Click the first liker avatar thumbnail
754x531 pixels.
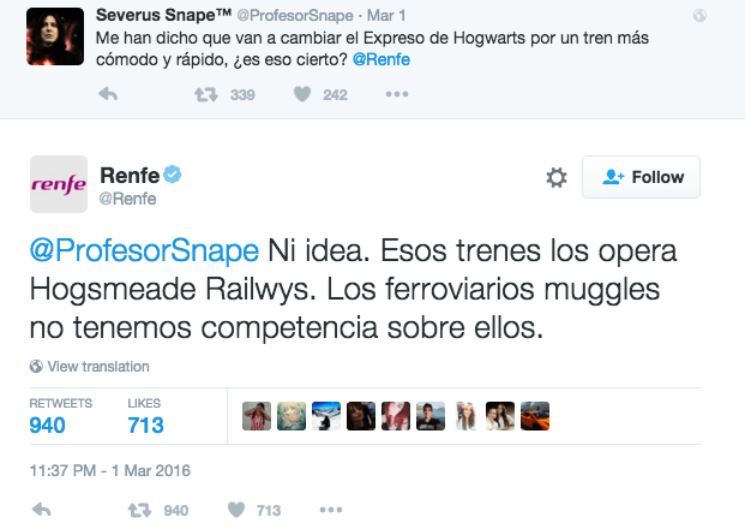pos(256,416)
